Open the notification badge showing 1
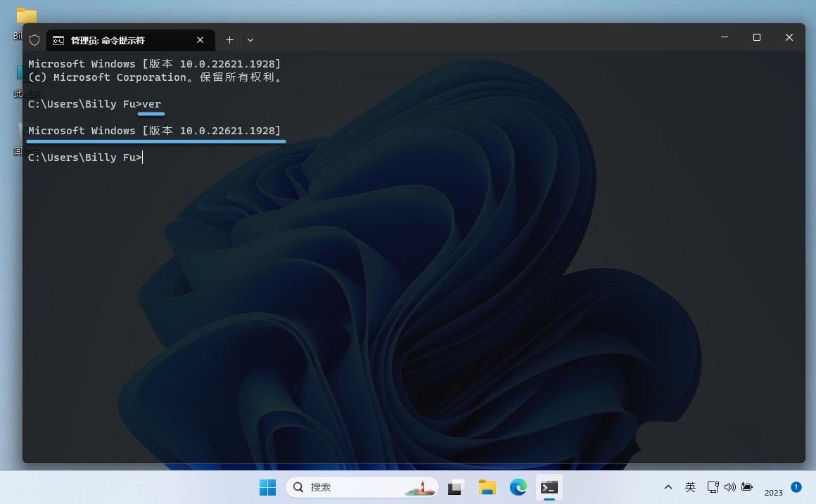This screenshot has width=816, height=504. pos(796,487)
